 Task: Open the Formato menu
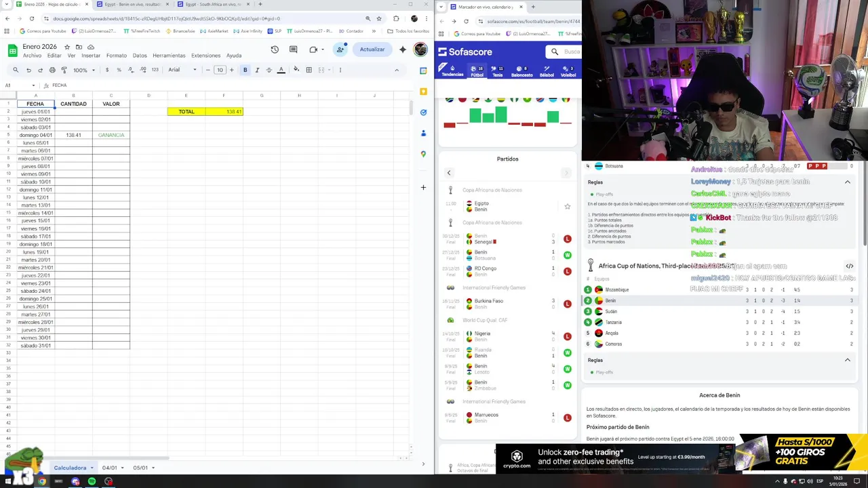tap(116, 56)
